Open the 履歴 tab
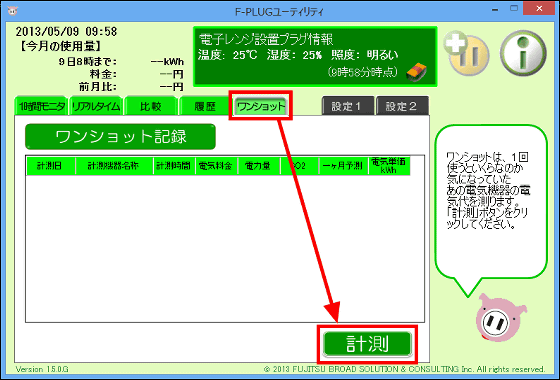560x380 pixels. click(x=205, y=106)
